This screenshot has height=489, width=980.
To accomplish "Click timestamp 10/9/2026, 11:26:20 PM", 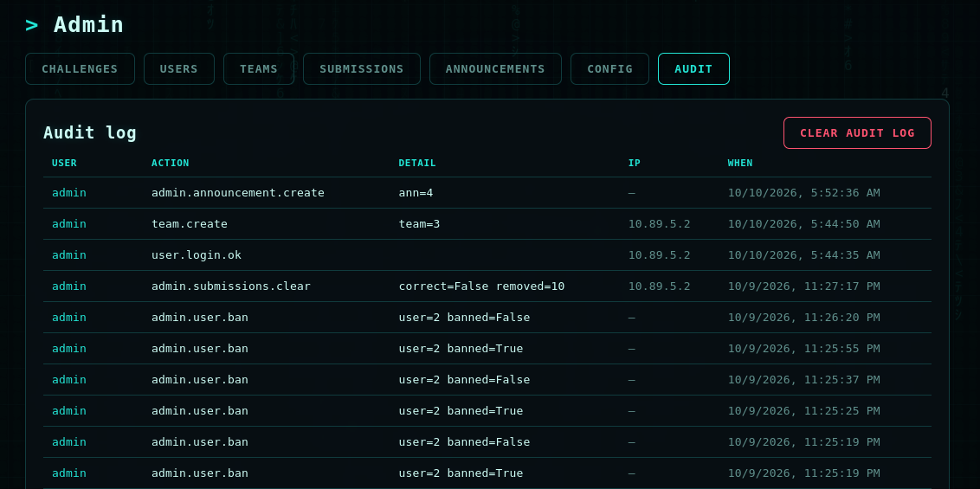I will [803, 318].
